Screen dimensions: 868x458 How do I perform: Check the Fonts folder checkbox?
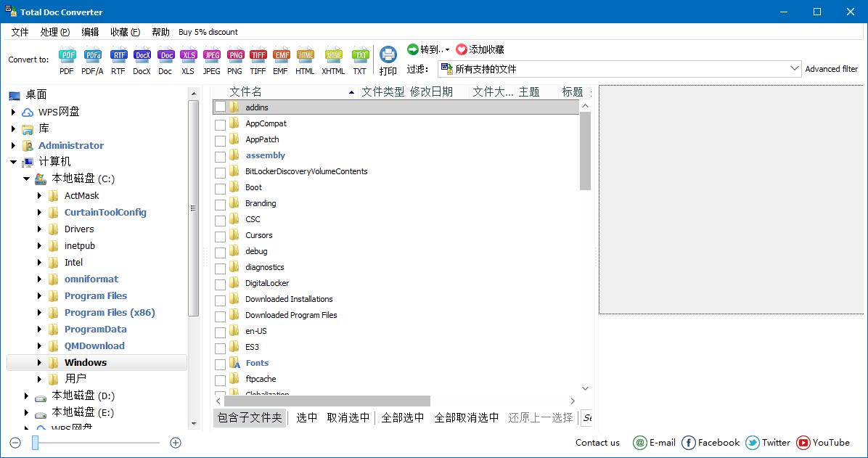221,364
